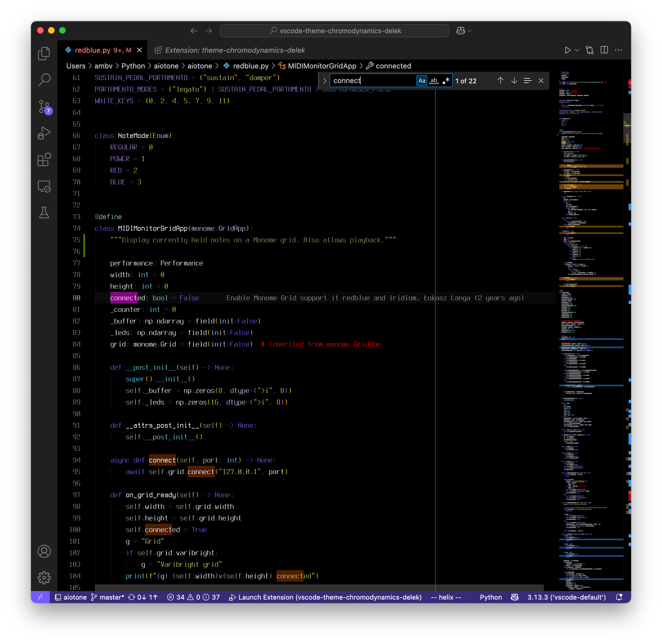Open the Explorer view in activity bar
Image resolution: width=662 pixels, height=644 pixels.
(x=44, y=54)
